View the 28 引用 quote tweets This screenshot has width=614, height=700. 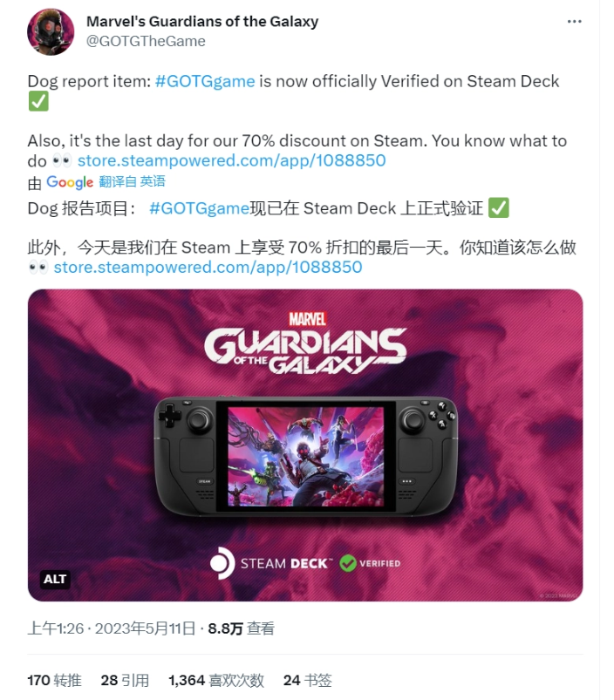tap(125, 680)
